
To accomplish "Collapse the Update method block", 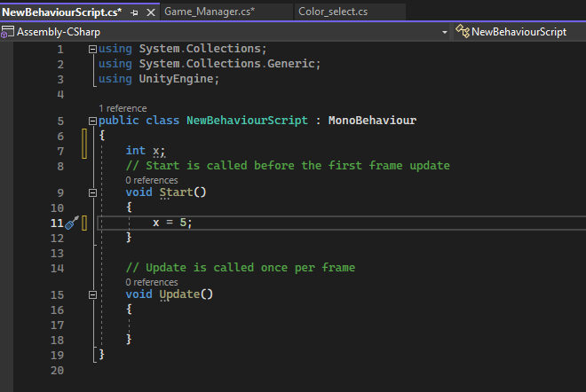I will pos(93,294).
